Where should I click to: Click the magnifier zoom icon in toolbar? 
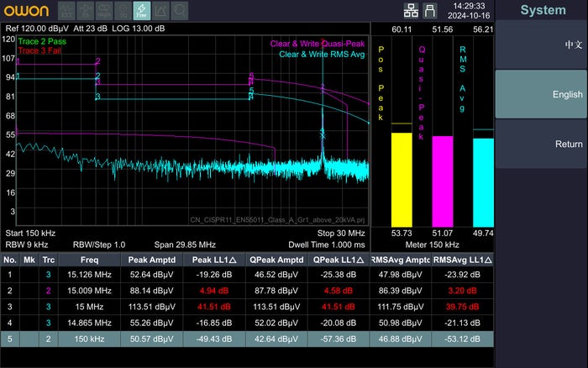180,11
